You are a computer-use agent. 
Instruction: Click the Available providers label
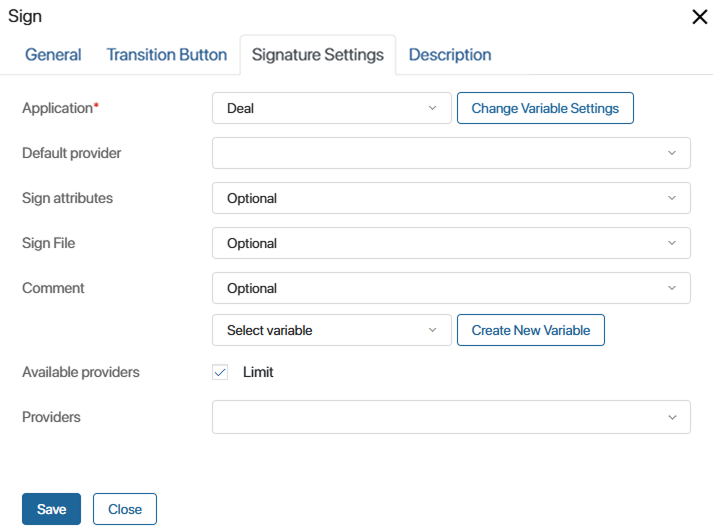tap(80, 372)
